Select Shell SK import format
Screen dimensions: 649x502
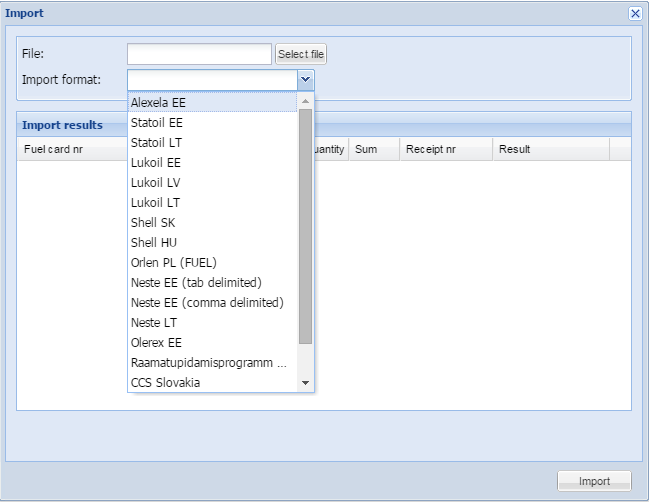pyautogui.click(x=153, y=222)
